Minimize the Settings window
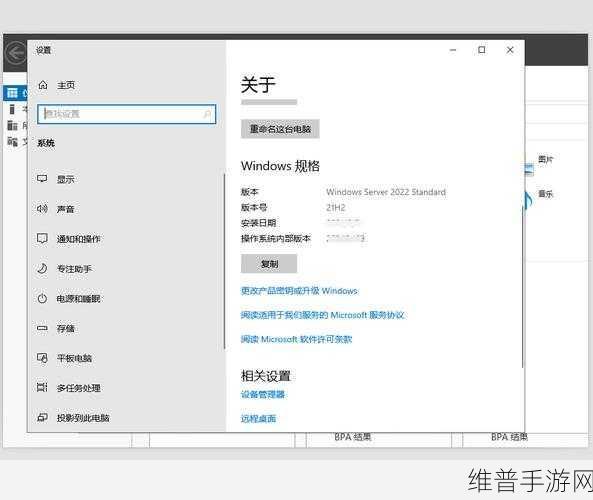The width and height of the screenshot is (593, 500). pyautogui.click(x=453, y=50)
